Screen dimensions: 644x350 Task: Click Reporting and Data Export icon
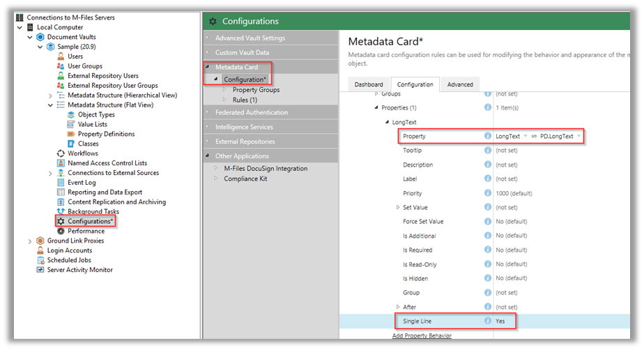(x=61, y=192)
